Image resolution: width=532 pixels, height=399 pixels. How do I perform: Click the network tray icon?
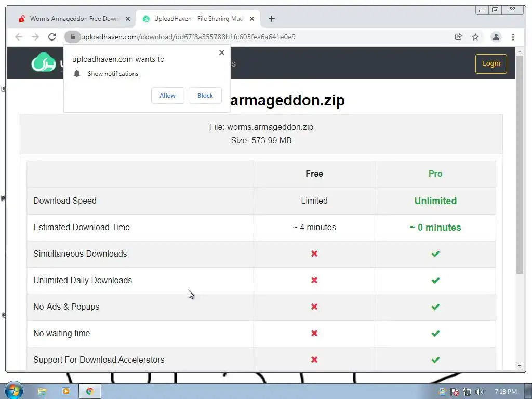(x=467, y=392)
